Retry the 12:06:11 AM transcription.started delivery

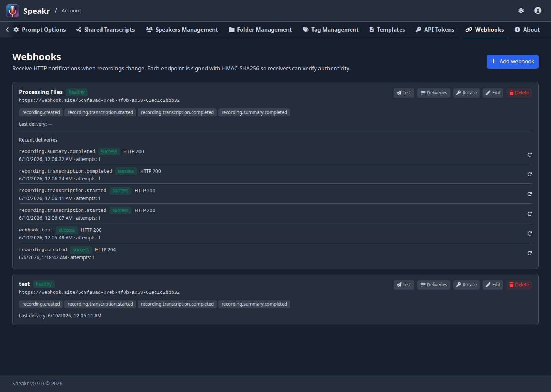tap(530, 194)
